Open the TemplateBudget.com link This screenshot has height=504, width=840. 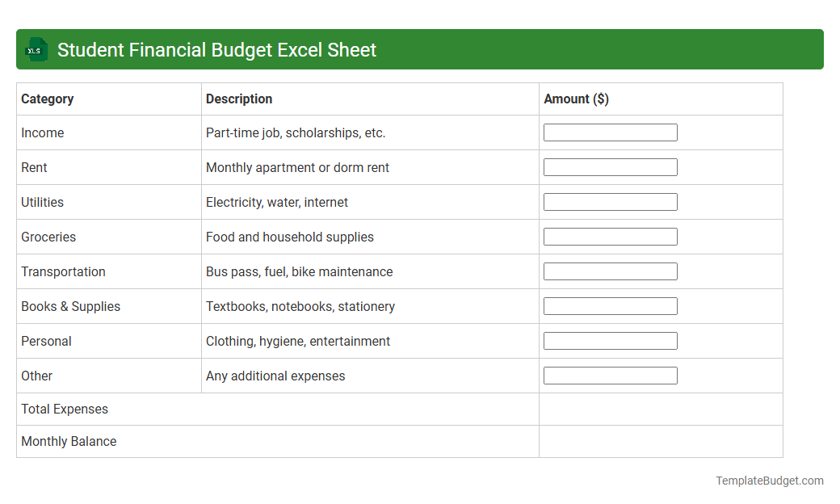pyautogui.click(x=768, y=480)
